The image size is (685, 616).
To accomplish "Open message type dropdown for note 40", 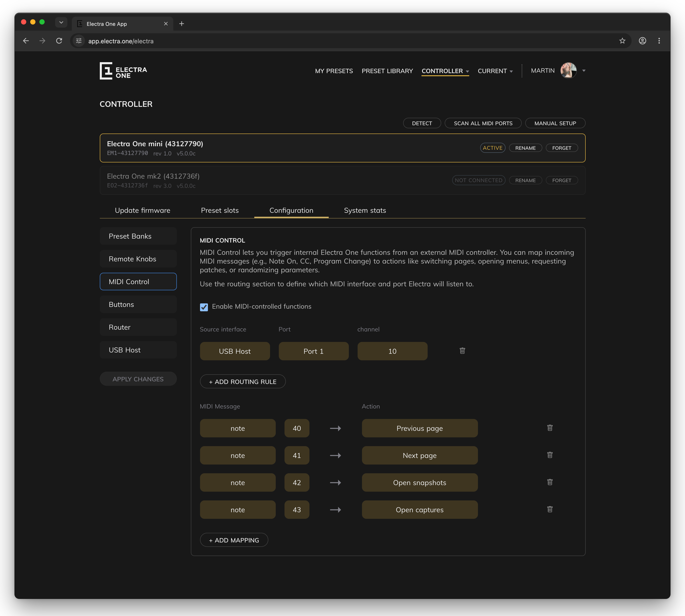I will [238, 428].
